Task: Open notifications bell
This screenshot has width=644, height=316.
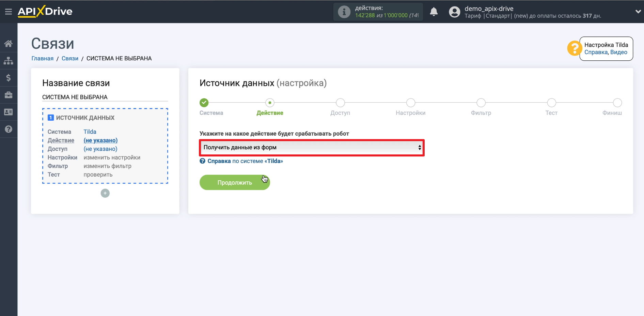Action: (x=434, y=12)
